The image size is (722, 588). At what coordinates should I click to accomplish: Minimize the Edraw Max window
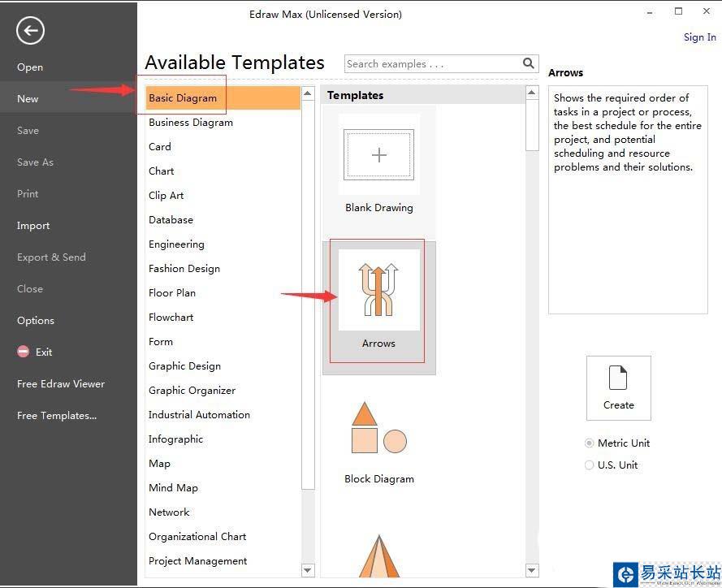(x=650, y=13)
